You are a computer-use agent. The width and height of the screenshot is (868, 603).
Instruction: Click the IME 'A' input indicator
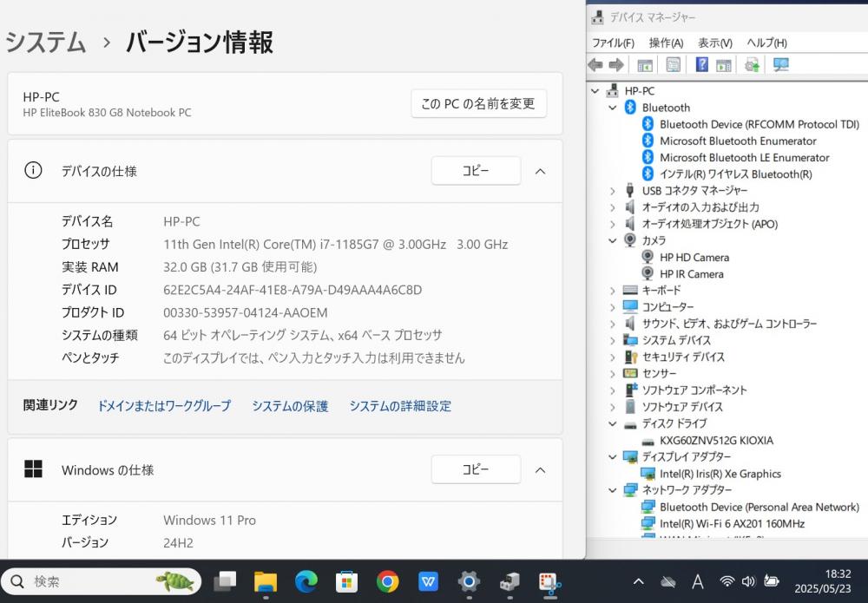pos(698,581)
